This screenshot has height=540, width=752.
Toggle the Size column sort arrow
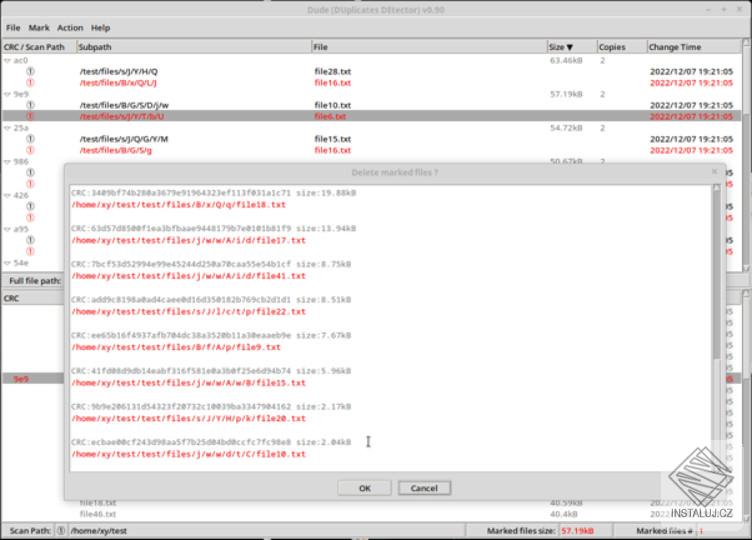(x=571, y=47)
